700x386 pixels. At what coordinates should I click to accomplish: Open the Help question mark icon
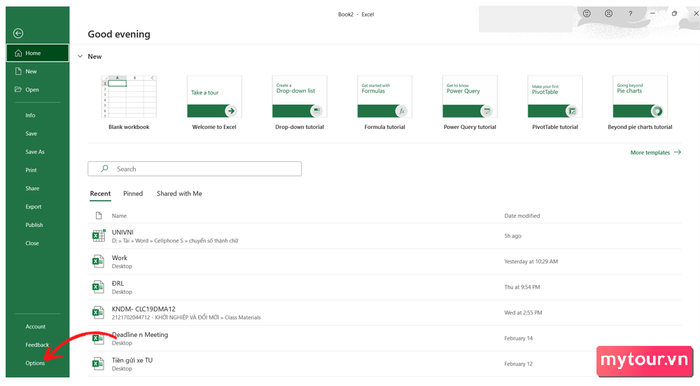pyautogui.click(x=630, y=14)
